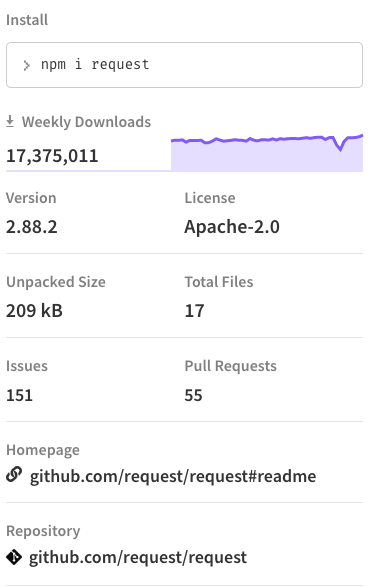Click the download arrow icon beside Weekly Downloads

tap(10, 122)
